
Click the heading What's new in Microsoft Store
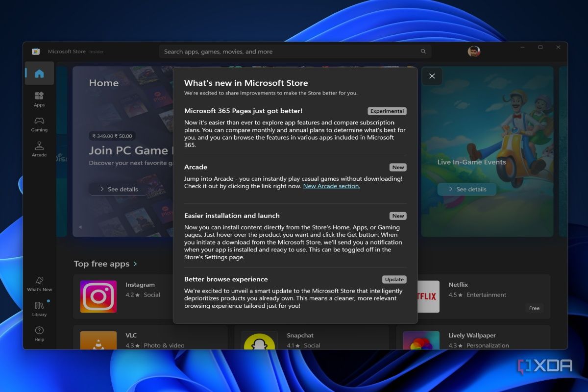pyautogui.click(x=246, y=83)
